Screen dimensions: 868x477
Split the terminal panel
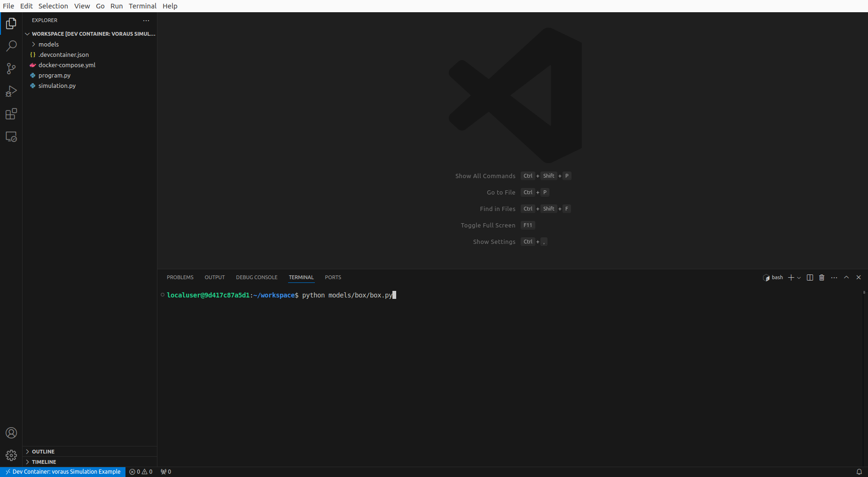[x=810, y=278]
